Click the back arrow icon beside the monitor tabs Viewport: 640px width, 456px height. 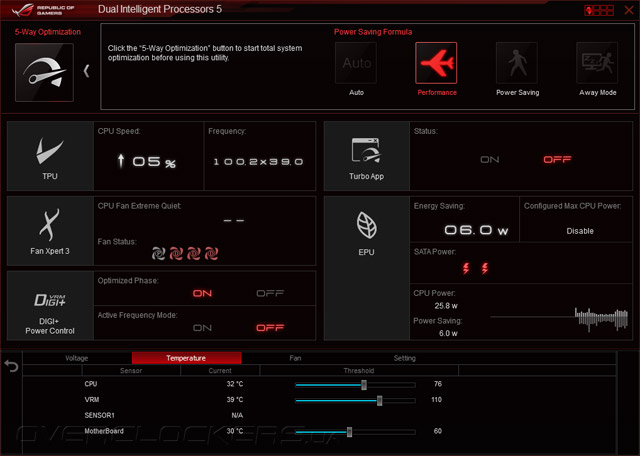coord(11,366)
